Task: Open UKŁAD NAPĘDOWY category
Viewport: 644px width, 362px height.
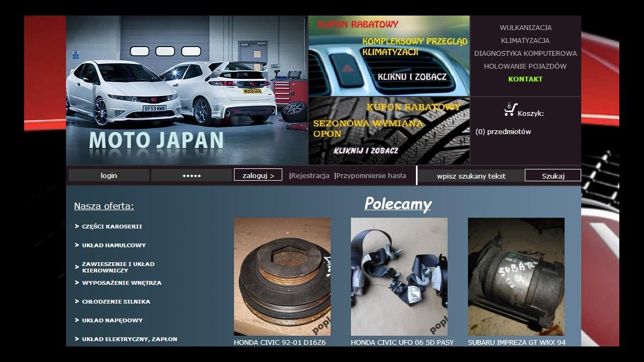Action: pyautogui.click(x=112, y=320)
